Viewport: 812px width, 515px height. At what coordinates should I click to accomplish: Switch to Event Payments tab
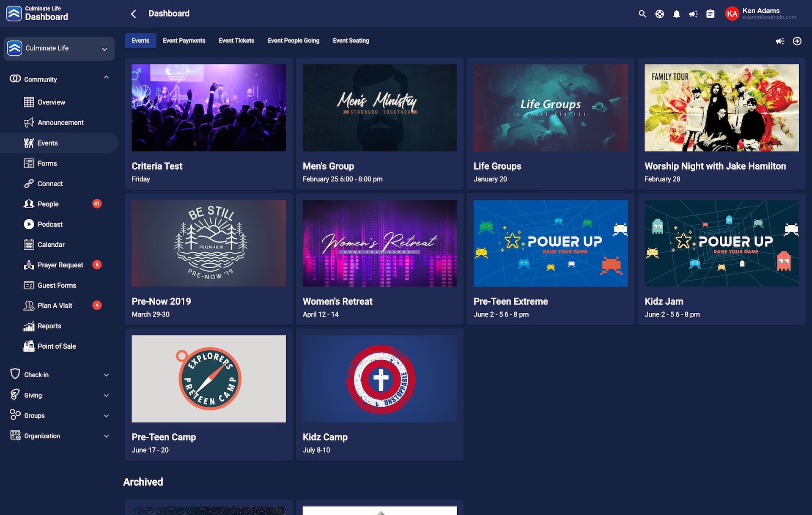pyautogui.click(x=184, y=40)
